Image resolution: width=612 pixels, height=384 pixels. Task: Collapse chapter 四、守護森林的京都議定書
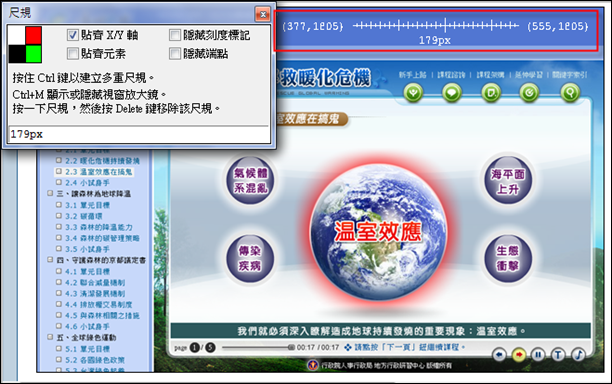pyautogui.click(x=50, y=260)
